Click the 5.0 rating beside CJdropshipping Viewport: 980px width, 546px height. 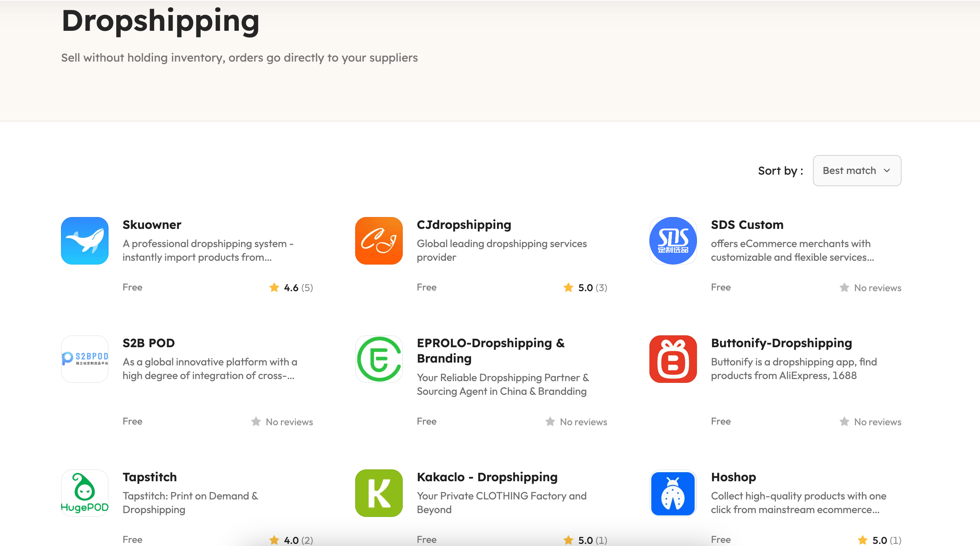(585, 287)
